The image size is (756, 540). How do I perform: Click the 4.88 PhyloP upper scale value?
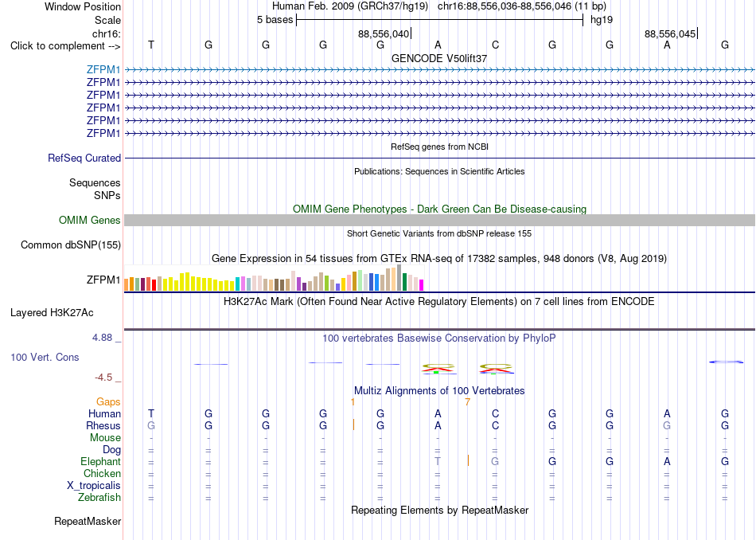[102, 338]
